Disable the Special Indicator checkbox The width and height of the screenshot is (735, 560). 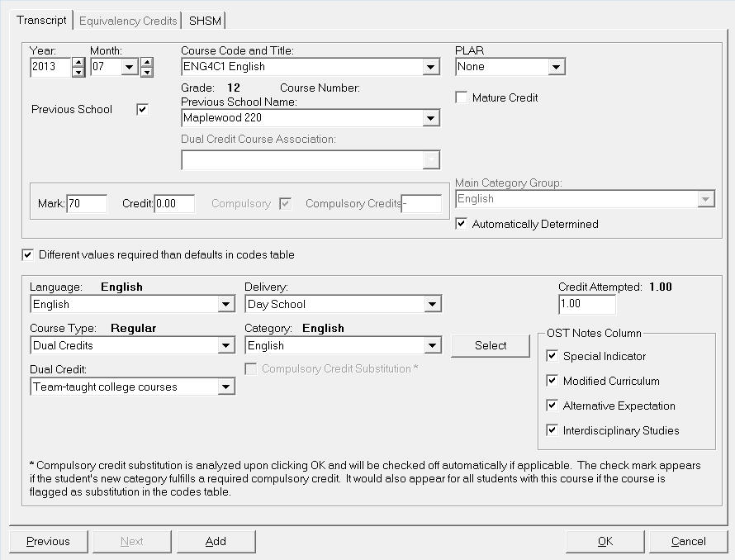(552, 356)
